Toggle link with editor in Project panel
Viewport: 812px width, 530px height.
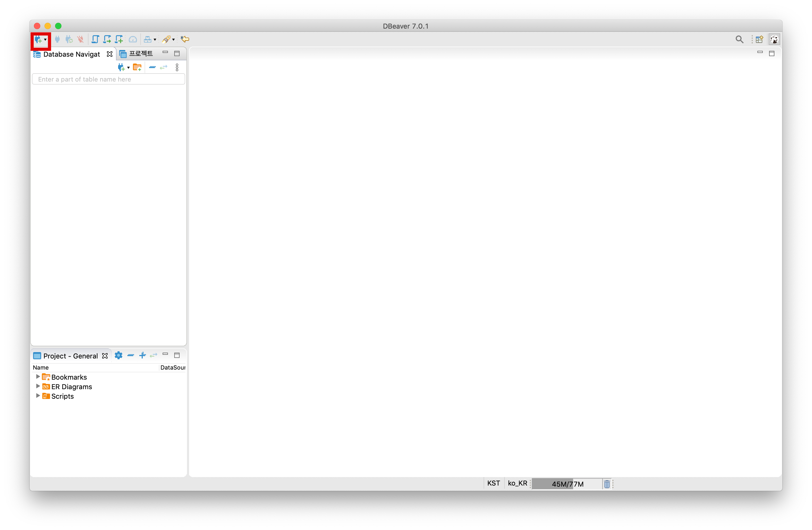[x=154, y=355]
